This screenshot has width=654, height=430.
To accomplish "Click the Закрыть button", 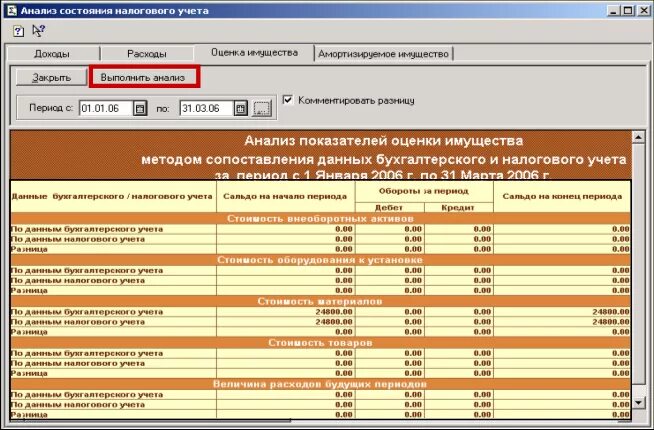I will point(51,78).
